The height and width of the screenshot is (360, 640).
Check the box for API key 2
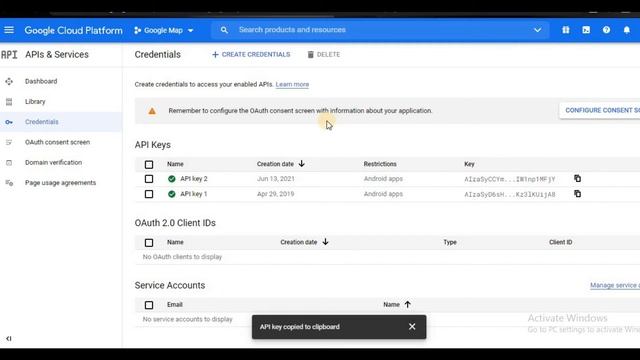(x=149, y=179)
